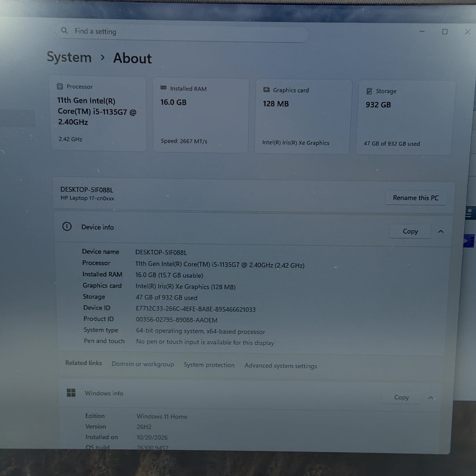Viewport: 476px width, 476px height.
Task: Click the version value 26H2
Action: tap(144, 427)
